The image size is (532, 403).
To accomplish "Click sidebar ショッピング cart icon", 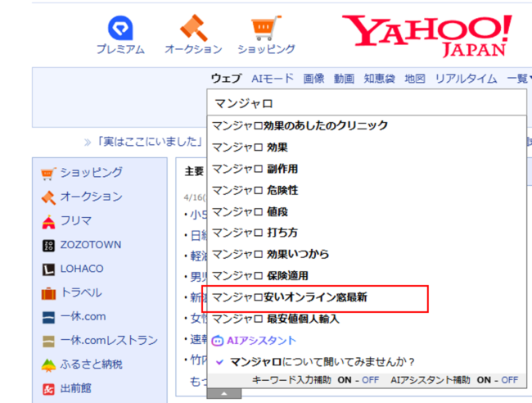I will point(48,173).
